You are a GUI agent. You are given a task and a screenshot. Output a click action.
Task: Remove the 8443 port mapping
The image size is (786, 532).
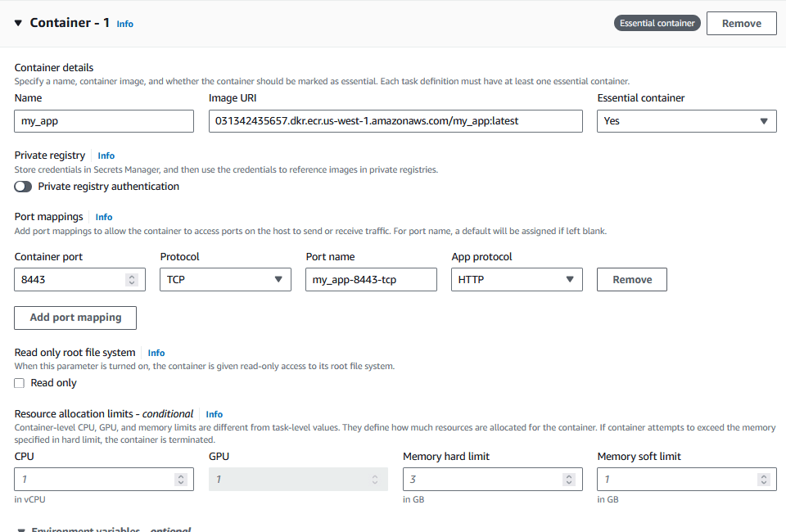[x=631, y=280]
